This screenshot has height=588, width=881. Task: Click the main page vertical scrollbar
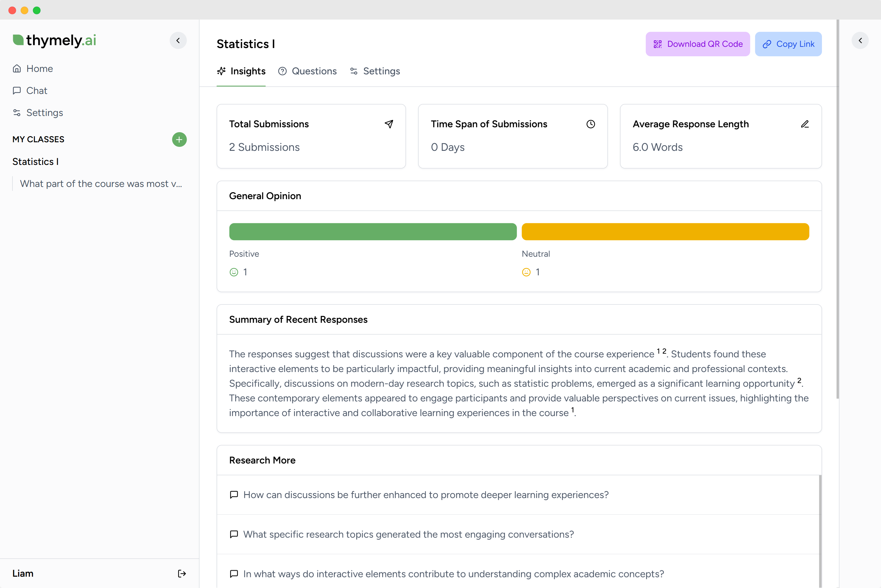(838, 210)
